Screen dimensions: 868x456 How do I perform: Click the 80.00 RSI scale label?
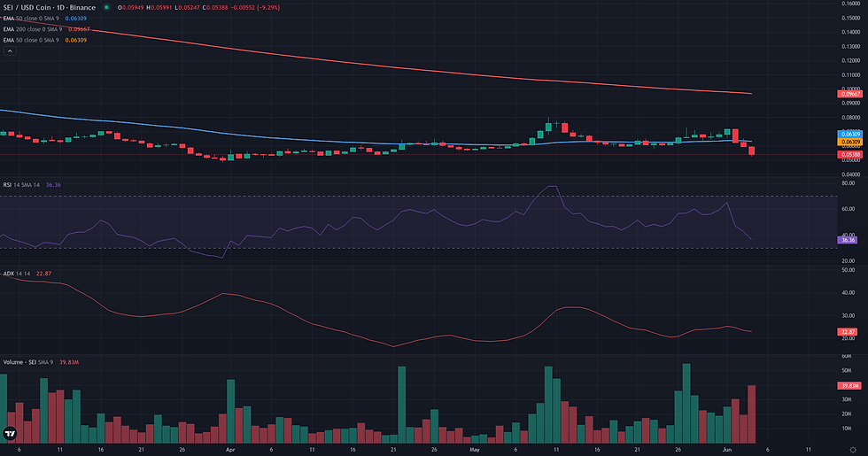(x=849, y=183)
